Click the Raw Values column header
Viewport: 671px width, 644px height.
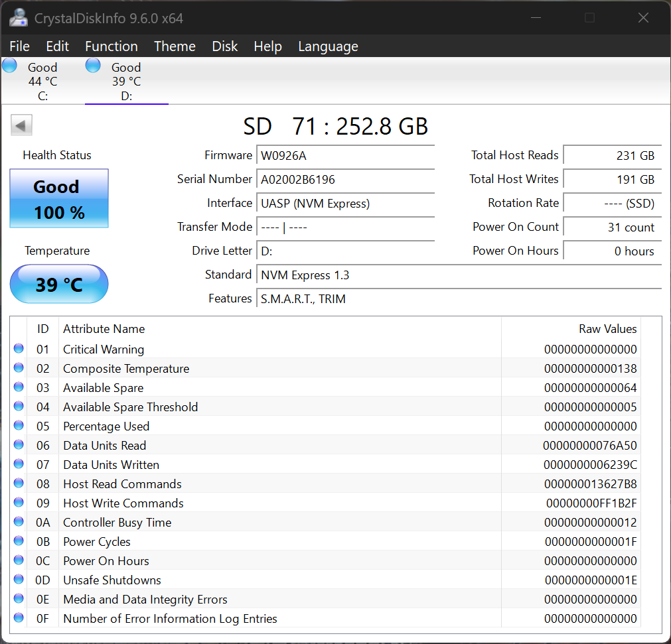(607, 329)
